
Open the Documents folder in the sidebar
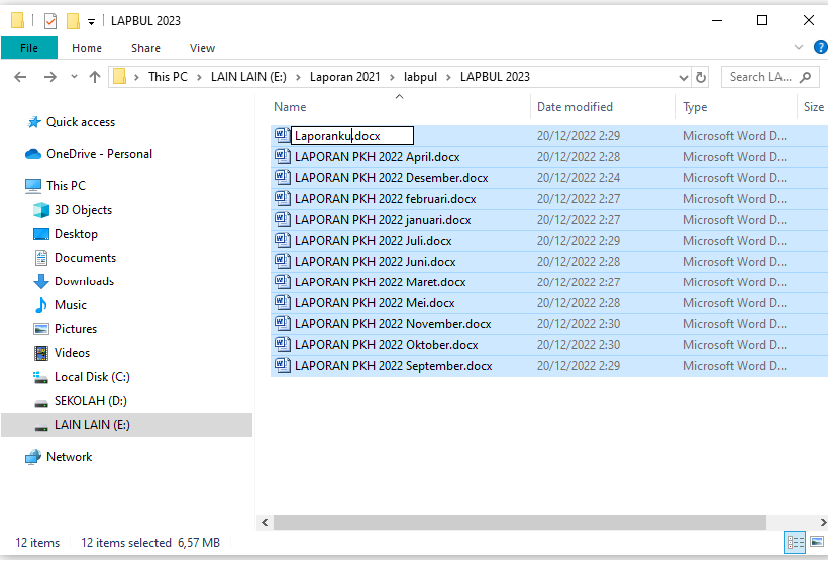coord(85,258)
